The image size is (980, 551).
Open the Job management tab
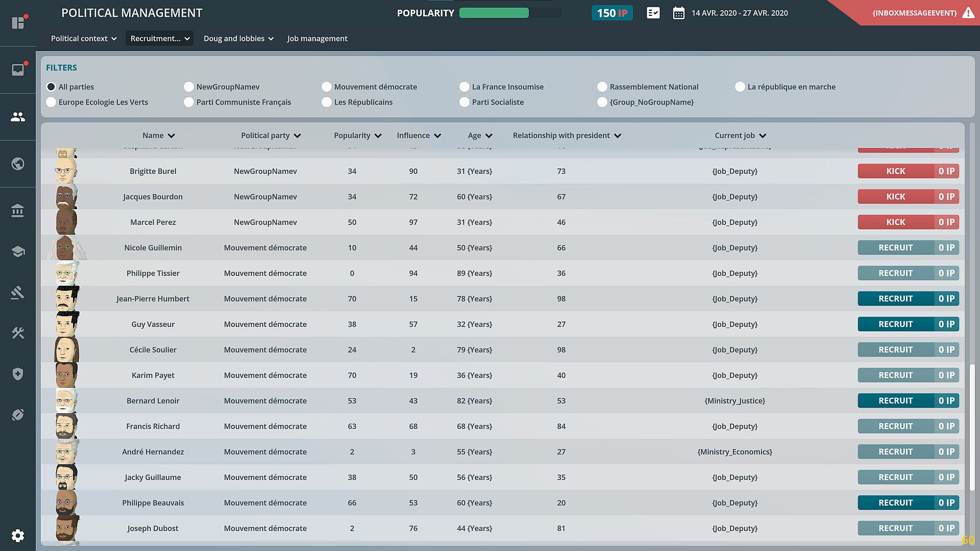[317, 38]
